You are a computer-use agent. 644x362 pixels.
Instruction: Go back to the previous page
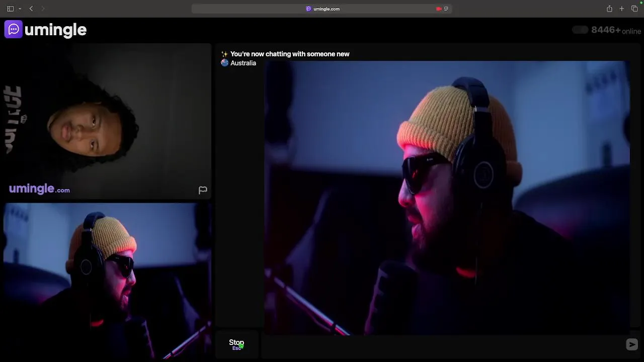31,9
